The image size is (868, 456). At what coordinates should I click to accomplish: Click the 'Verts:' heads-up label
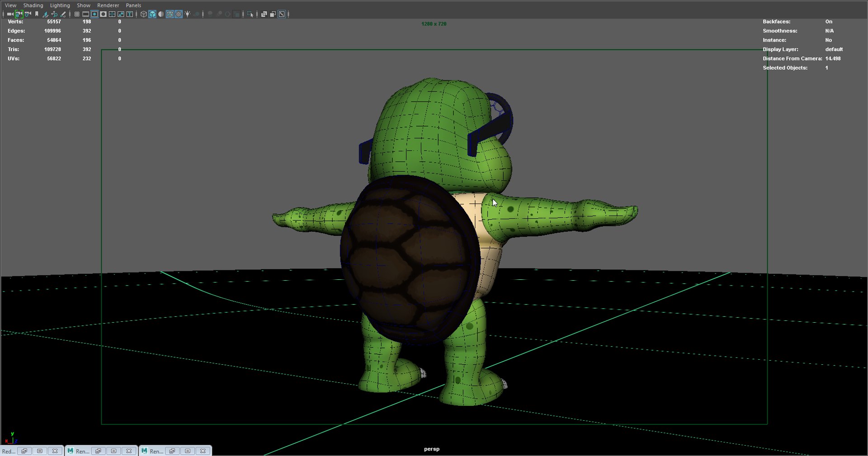pyautogui.click(x=15, y=22)
